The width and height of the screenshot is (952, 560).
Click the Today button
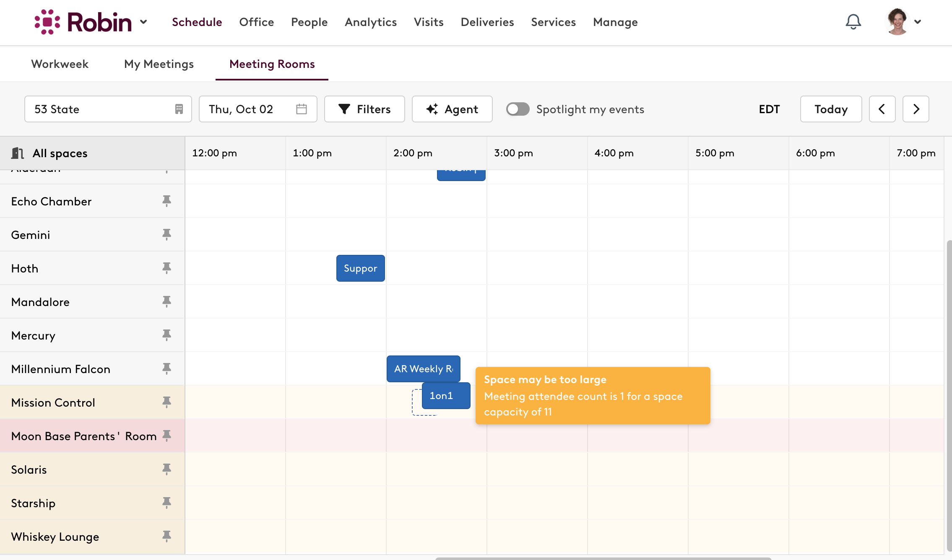click(x=830, y=109)
